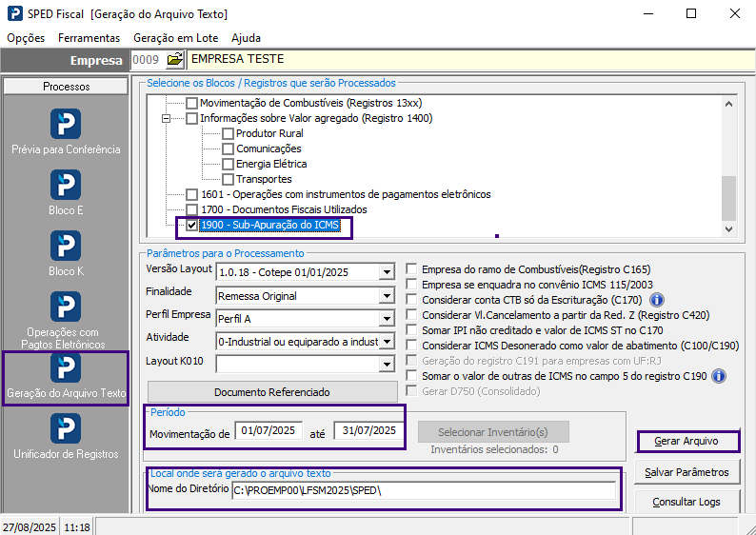
Task: Click the 27/08/2025 date in status bar
Action: (x=30, y=527)
